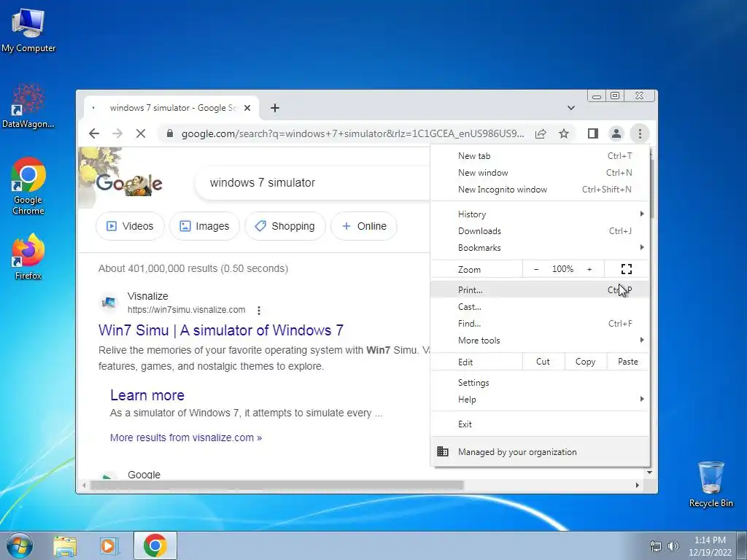Increase zoom with plus button
This screenshot has width=747, height=560.
point(589,269)
